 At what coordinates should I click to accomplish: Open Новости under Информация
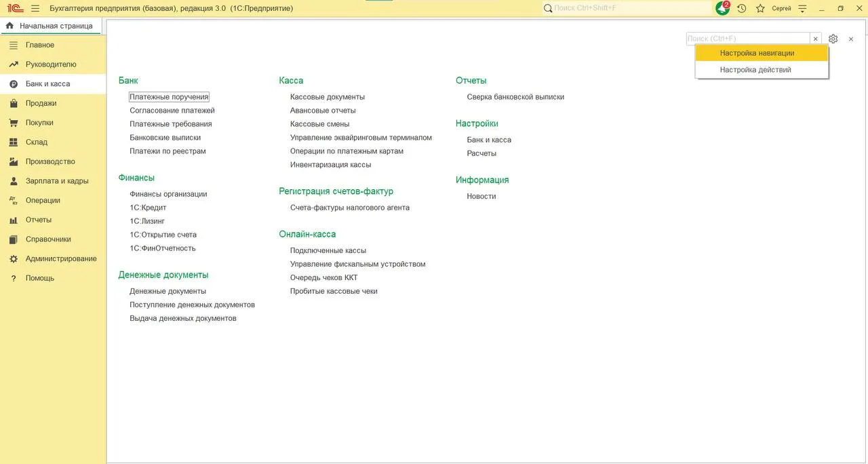[481, 196]
